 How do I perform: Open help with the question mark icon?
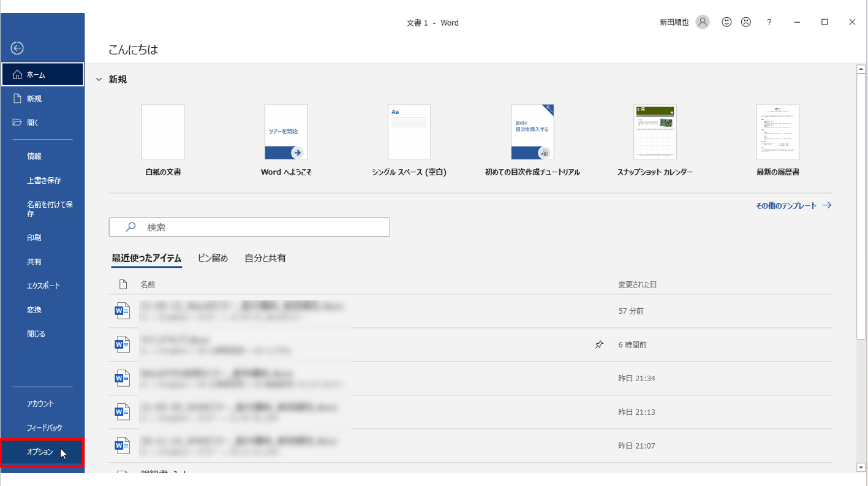[x=769, y=22]
